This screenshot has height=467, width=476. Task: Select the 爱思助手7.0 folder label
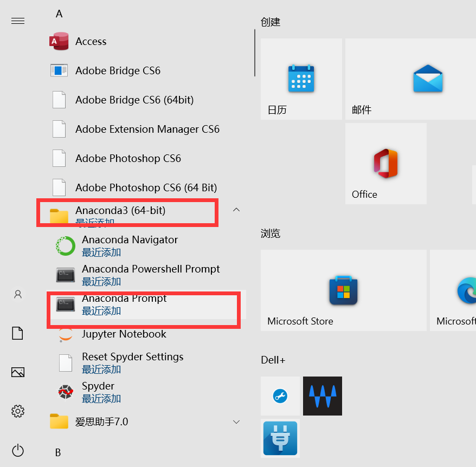tap(102, 421)
